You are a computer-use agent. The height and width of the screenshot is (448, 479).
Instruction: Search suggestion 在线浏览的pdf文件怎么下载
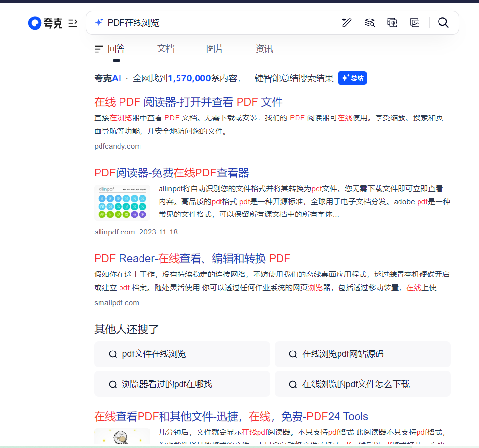(x=362, y=384)
